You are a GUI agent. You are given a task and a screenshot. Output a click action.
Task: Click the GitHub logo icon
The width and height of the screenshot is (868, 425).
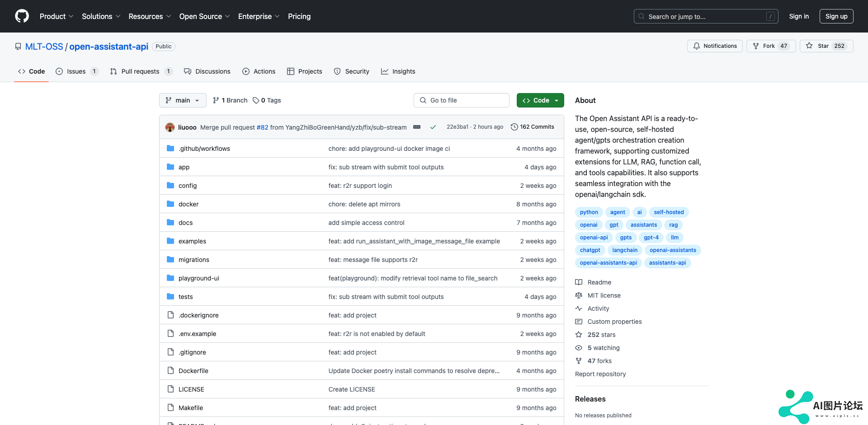[x=22, y=16]
